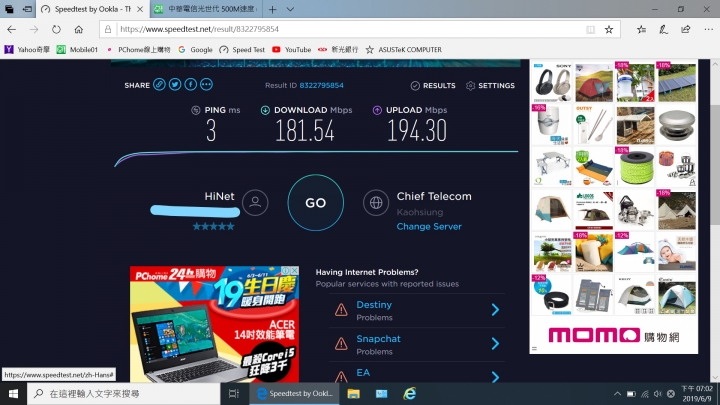Expand Snapchat row chevron arrow
Image resolution: width=720 pixels, height=405 pixels.
tap(495, 343)
